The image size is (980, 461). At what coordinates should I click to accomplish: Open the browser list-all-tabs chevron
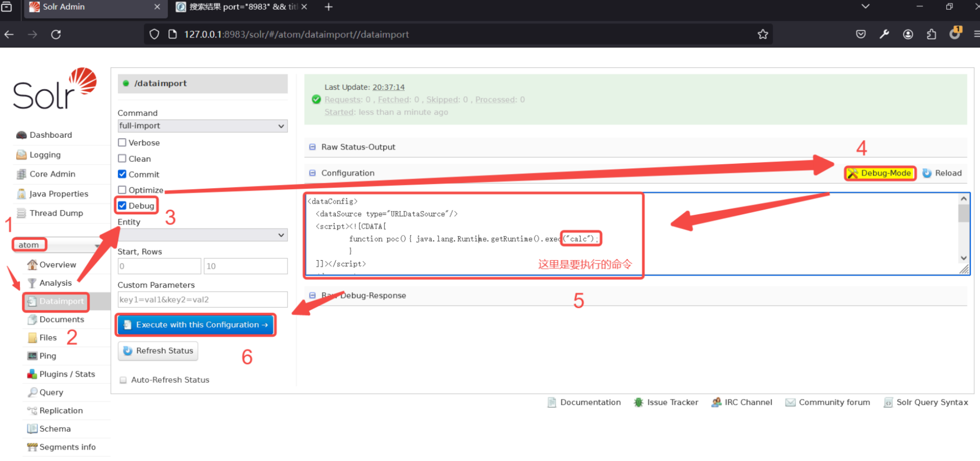click(x=865, y=6)
